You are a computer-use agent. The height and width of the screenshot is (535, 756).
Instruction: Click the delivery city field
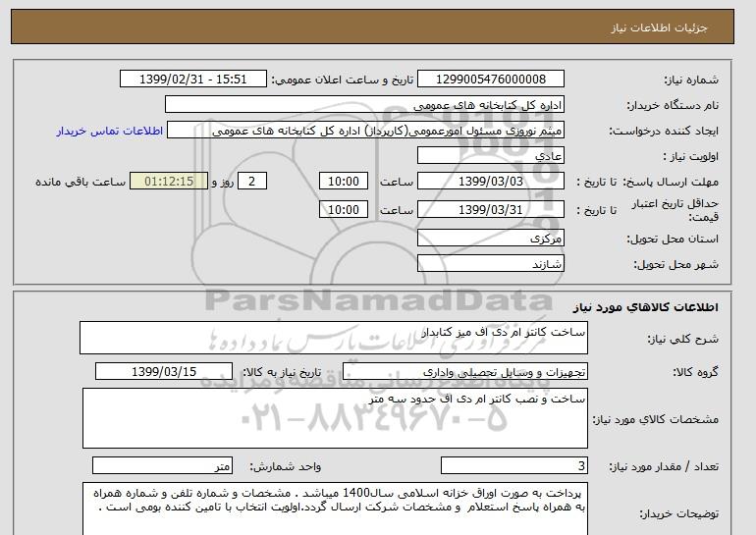click(490, 264)
